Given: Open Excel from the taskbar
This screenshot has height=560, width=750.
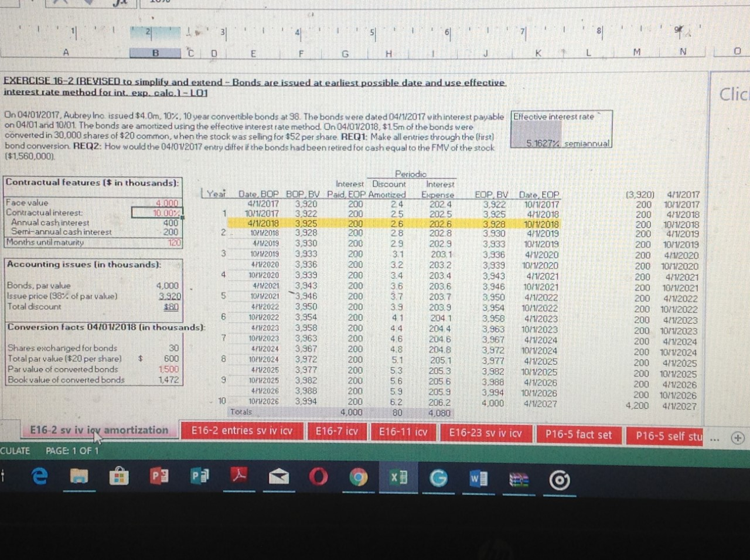Looking at the screenshot, I should [x=398, y=478].
